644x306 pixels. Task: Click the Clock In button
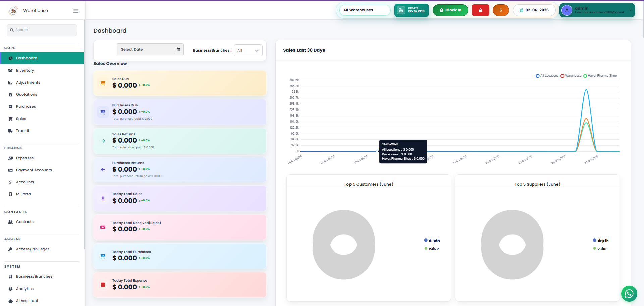(450, 10)
